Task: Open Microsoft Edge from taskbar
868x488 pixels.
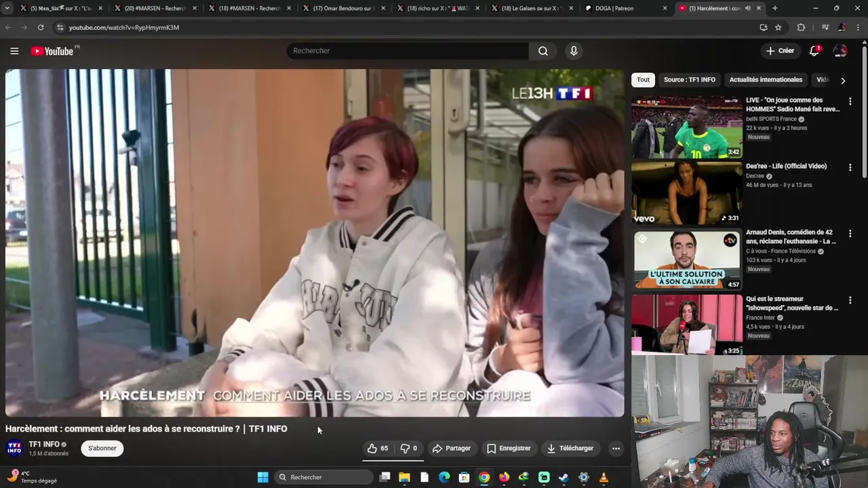Action: (444, 477)
